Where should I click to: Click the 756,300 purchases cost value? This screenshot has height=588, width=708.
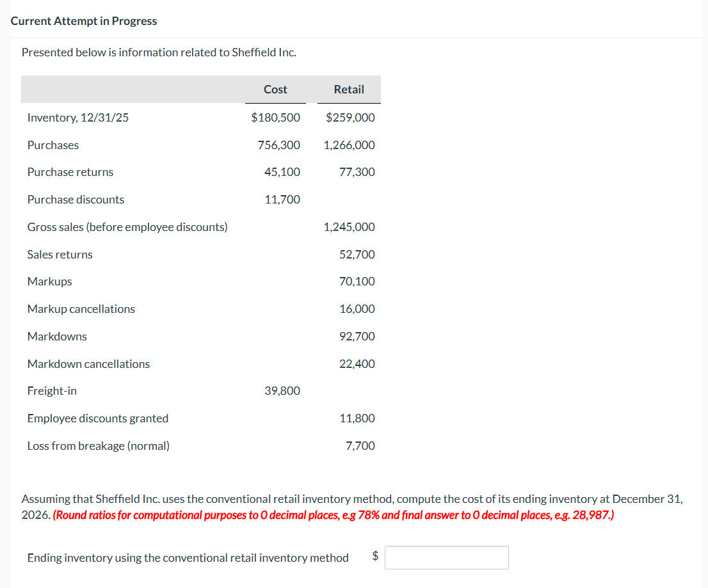click(279, 145)
